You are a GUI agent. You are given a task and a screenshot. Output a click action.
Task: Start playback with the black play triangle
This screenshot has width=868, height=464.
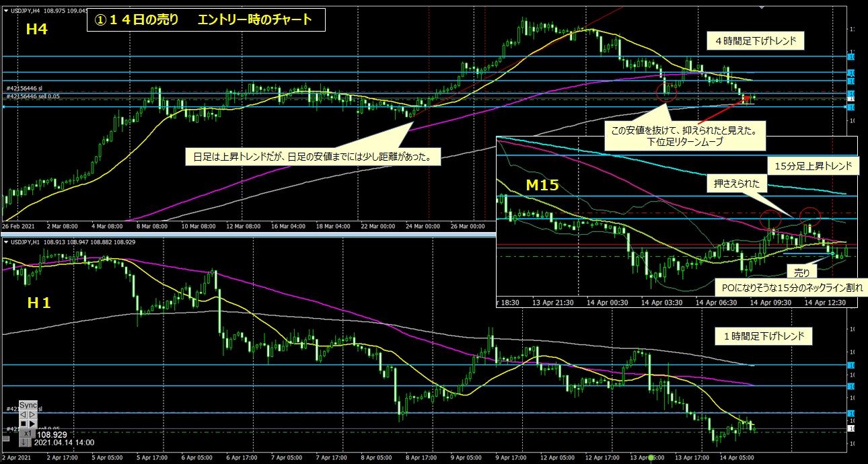(33, 424)
